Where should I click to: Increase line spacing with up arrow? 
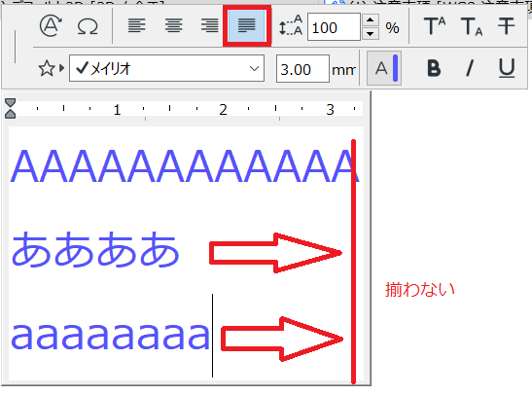point(371,20)
